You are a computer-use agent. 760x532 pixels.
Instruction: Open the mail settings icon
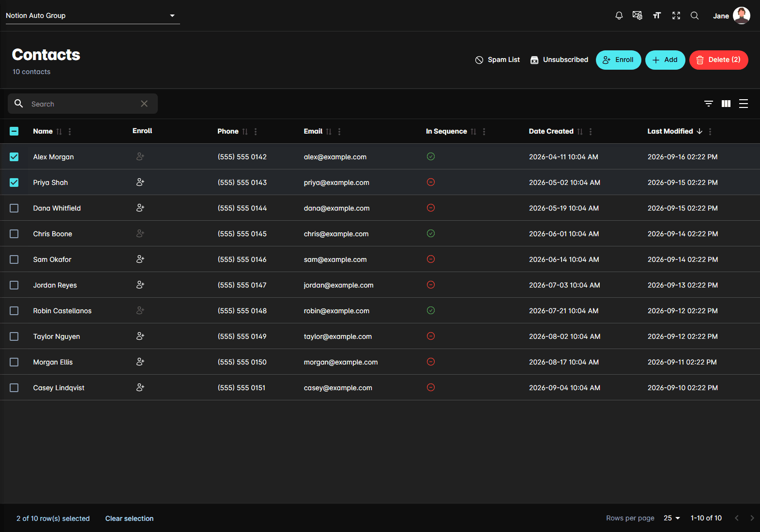pyautogui.click(x=638, y=15)
